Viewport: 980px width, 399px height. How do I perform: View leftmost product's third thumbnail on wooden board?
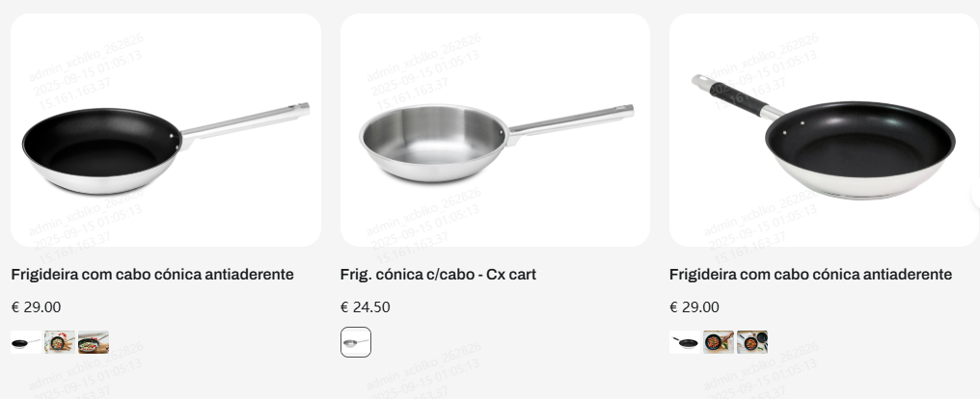(x=94, y=342)
